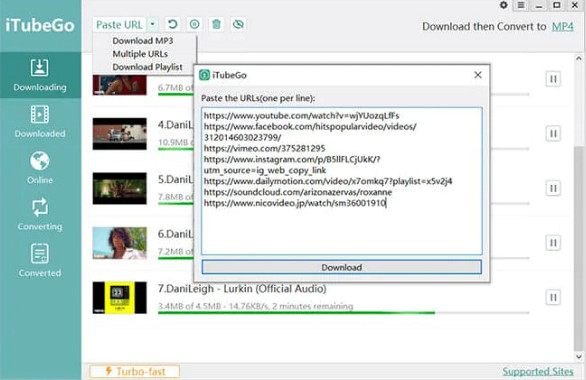Click the vimeo.com/375281295 URL line
Viewport: 586px width, 380px height.
coord(265,148)
